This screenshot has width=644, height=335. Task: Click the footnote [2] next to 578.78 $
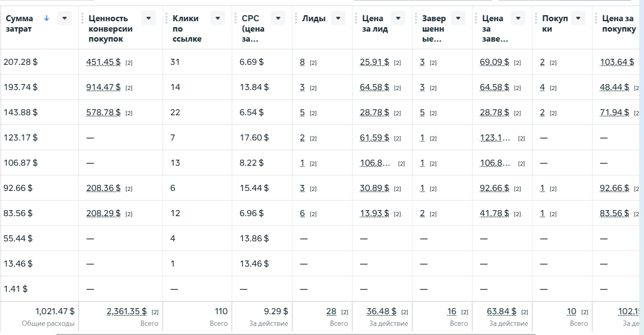pos(129,113)
